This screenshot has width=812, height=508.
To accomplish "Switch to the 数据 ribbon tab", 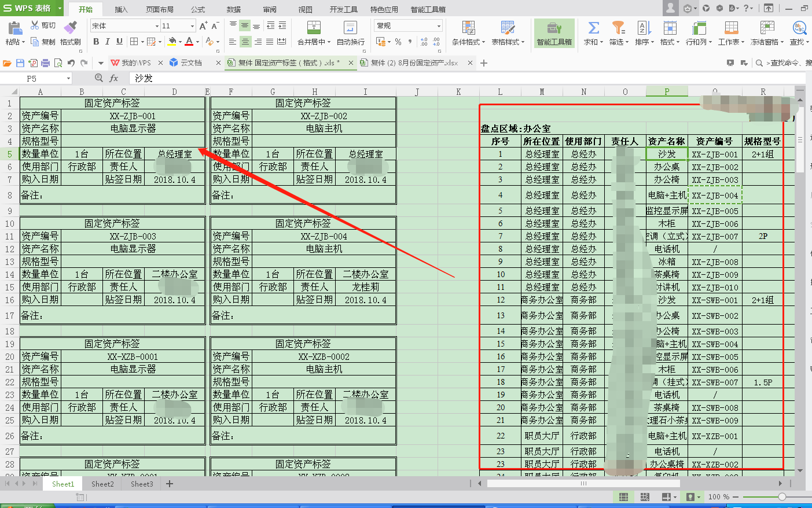I will 233,9.
